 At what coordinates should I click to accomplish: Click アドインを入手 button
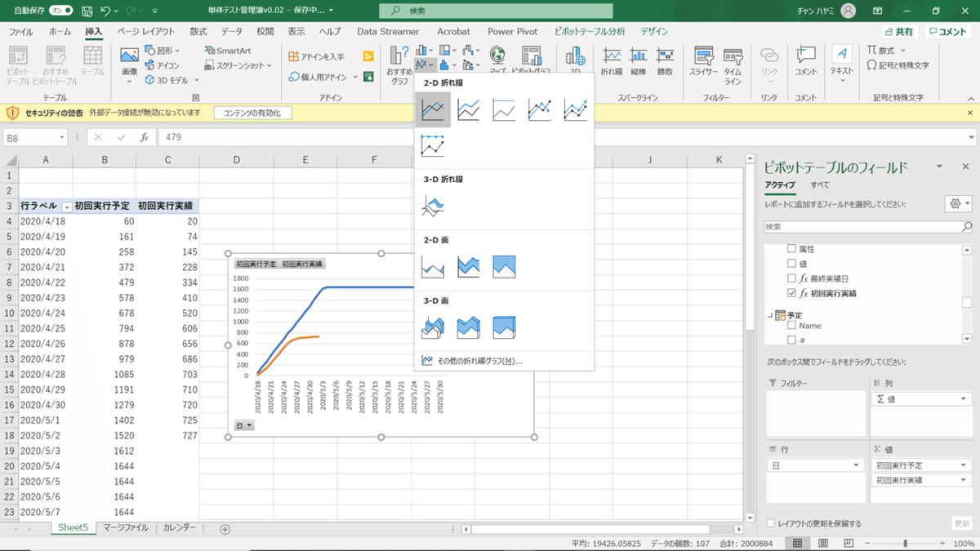pos(318,56)
